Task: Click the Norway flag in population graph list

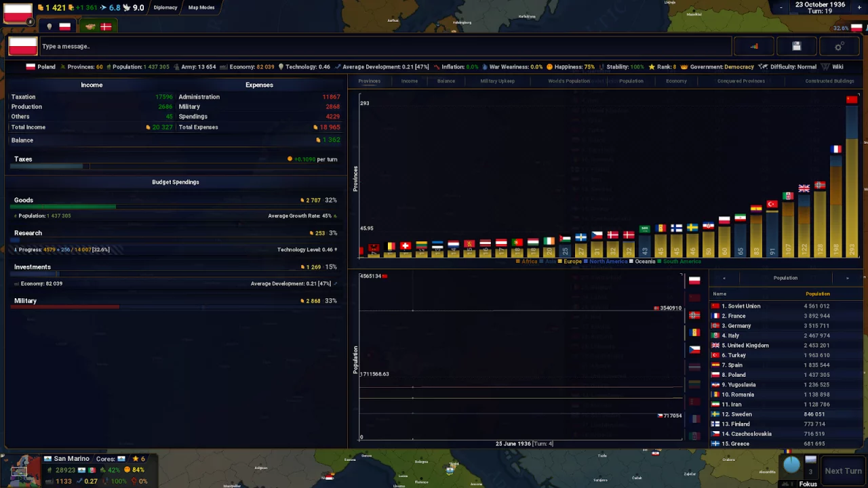Action: point(694,315)
